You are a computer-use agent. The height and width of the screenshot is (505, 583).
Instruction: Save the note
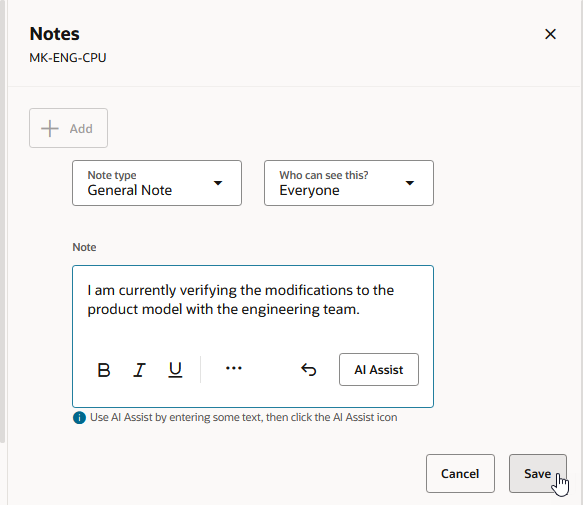(x=538, y=473)
